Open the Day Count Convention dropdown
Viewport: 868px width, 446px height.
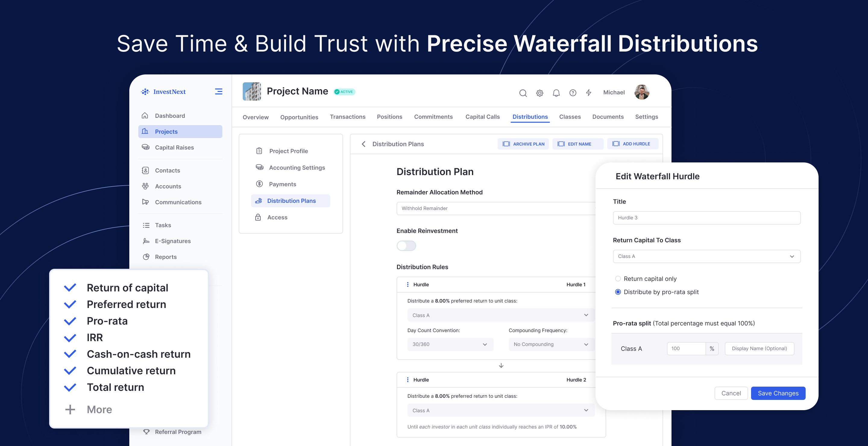450,344
